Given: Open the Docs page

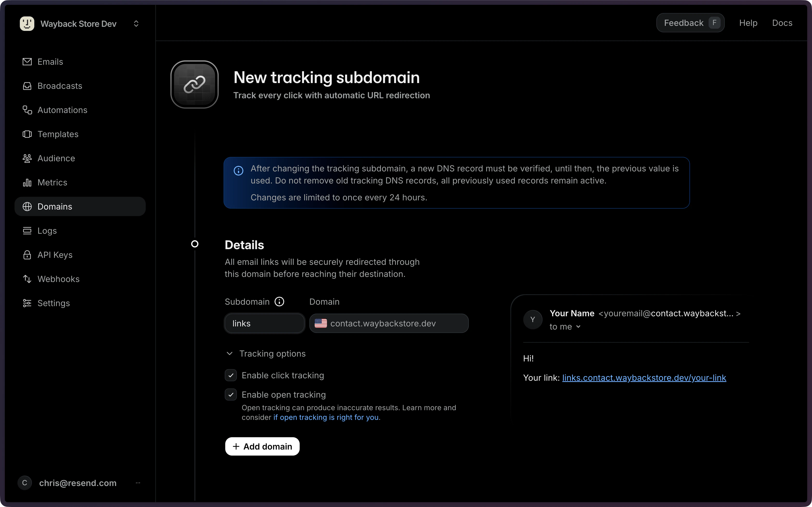Looking at the screenshot, I should coord(782,23).
